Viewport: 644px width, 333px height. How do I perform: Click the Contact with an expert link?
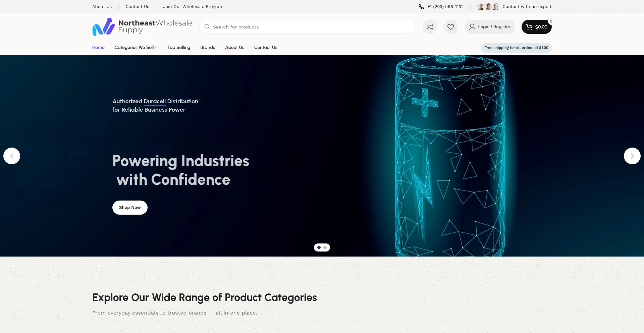527,7
